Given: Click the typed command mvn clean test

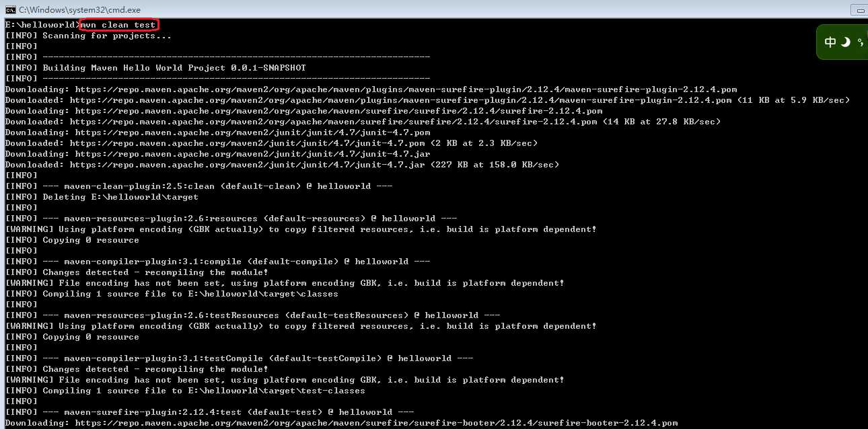Looking at the screenshot, I should click(x=118, y=25).
